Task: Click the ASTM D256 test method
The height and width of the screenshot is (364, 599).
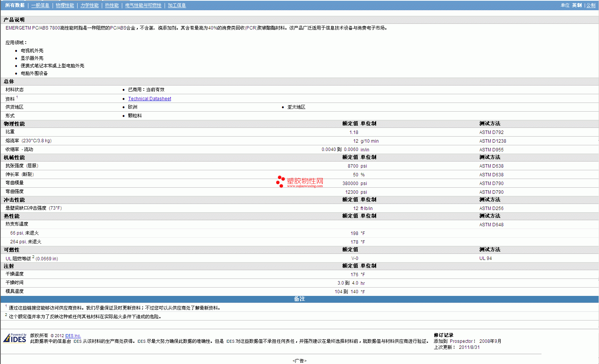Action: pos(491,208)
